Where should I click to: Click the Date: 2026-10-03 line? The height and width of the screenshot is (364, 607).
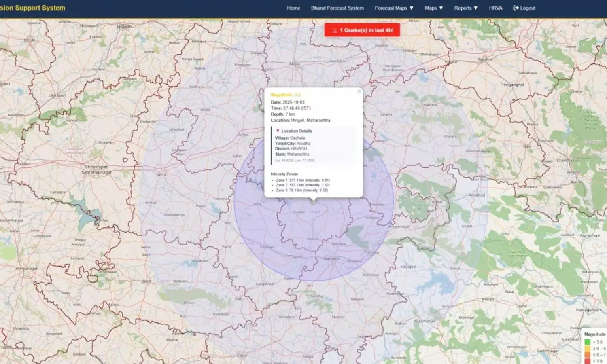pos(288,102)
